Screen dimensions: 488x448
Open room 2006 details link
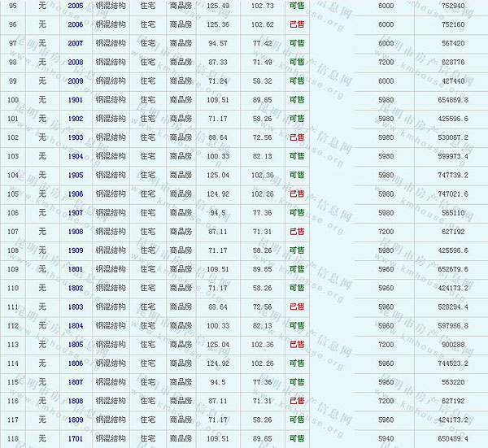[75, 24]
